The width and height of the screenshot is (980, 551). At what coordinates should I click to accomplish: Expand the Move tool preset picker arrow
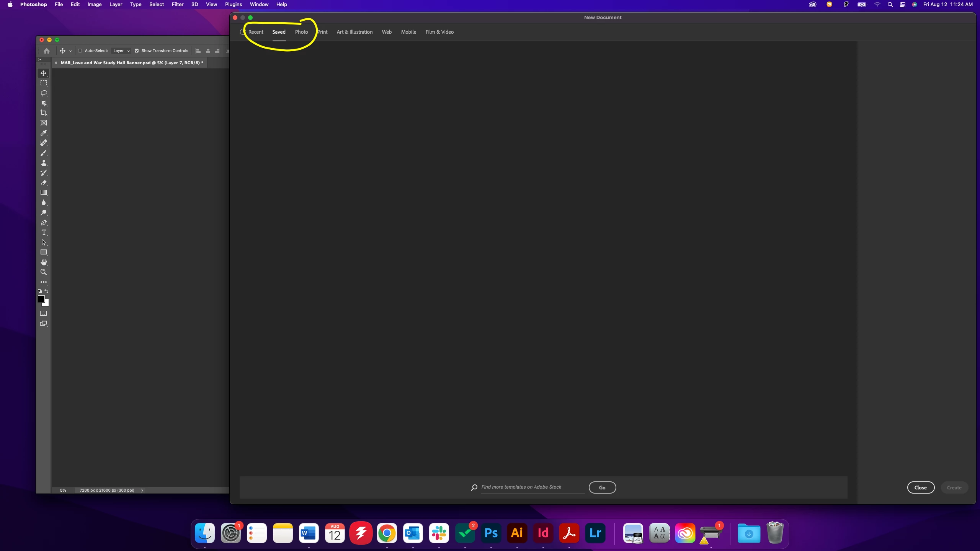click(70, 51)
